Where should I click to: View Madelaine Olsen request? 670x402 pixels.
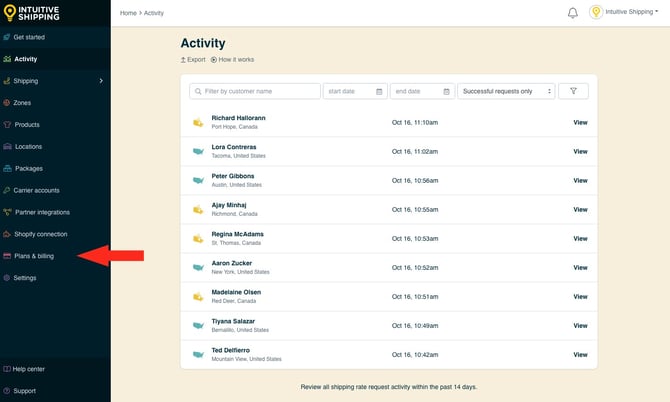[580, 296]
